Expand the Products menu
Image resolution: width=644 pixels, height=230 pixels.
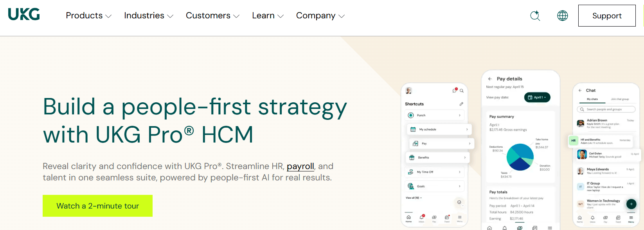pos(89,16)
